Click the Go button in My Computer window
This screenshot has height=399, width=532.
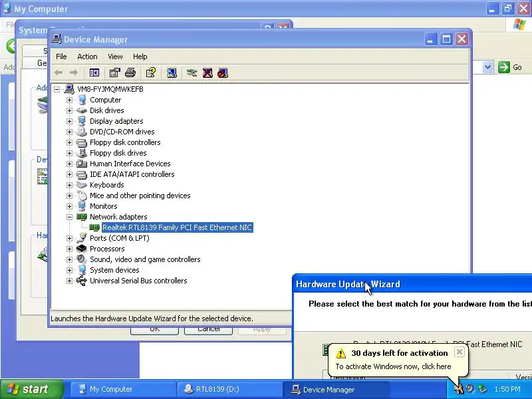tap(510, 67)
